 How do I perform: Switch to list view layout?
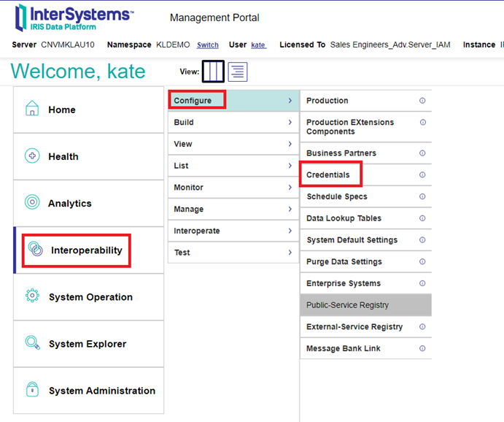pyautogui.click(x=238, y=72)
